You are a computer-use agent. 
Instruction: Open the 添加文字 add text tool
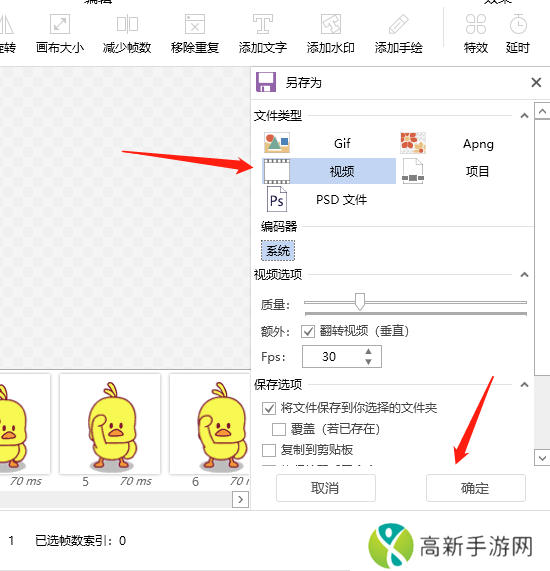(x=263, y=34)
